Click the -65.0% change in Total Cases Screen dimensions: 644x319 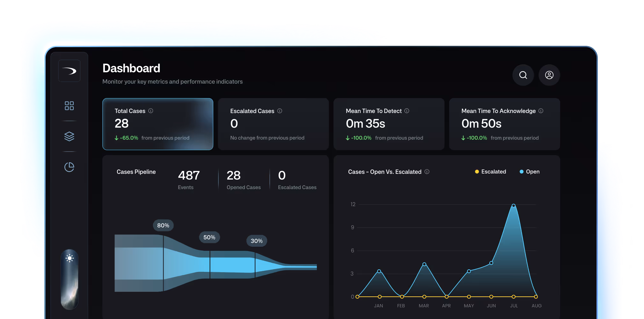tap(127, 138)
